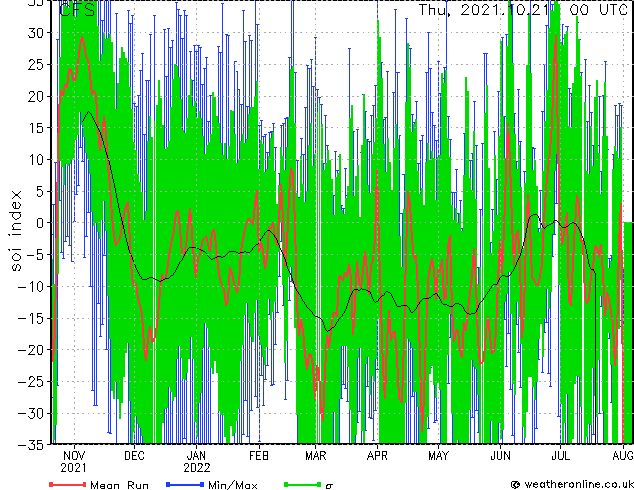Click the 'Min/Max' legend label
This screenshot has height=490, width=634.
233,485
